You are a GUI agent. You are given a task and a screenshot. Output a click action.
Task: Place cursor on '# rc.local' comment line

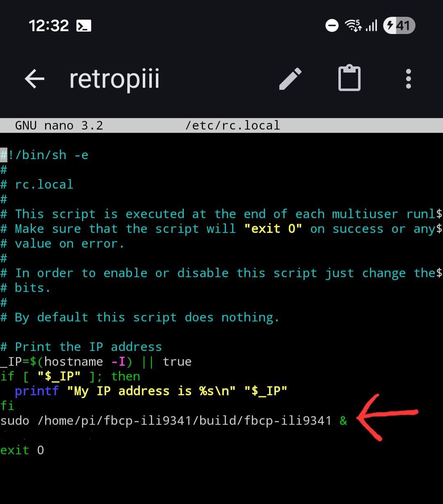pos(37,185)
